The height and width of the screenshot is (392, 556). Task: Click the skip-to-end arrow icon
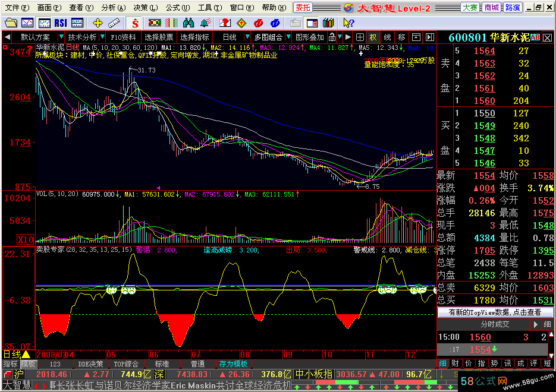pos(430,37)
